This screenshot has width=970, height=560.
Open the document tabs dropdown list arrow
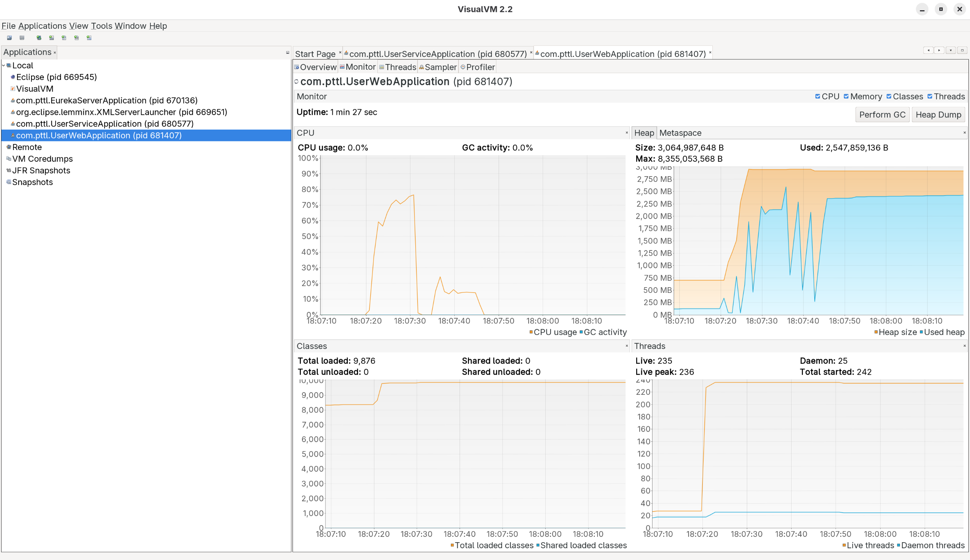(950, 50)
